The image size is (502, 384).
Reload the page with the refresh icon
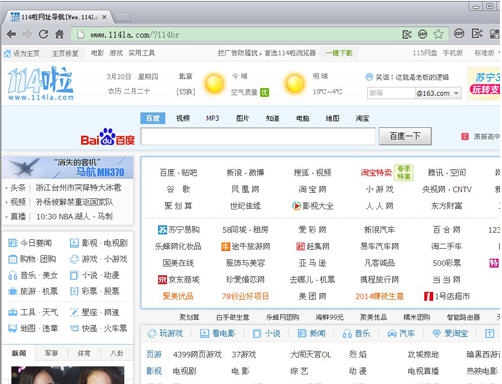point(43,34)
